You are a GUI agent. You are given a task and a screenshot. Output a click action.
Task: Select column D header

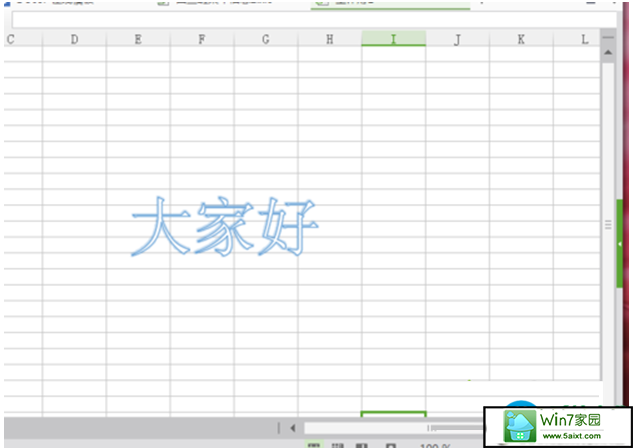tap(74, 39)
